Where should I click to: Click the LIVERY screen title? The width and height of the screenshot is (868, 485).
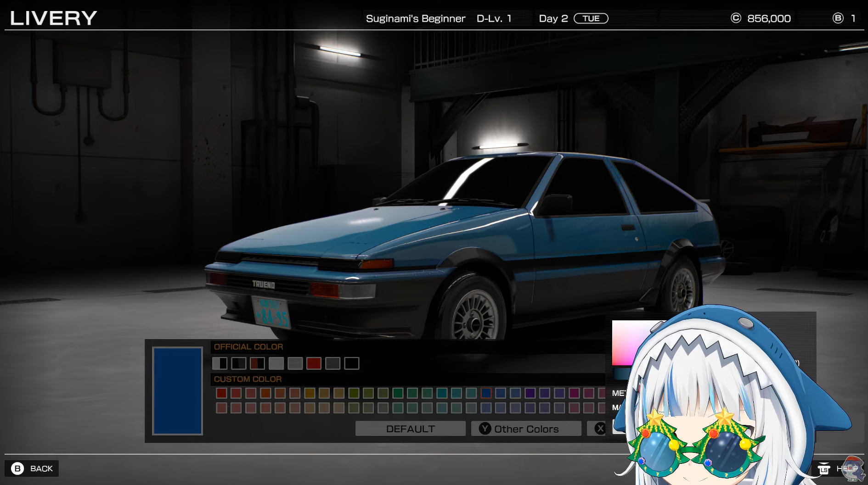53,18
